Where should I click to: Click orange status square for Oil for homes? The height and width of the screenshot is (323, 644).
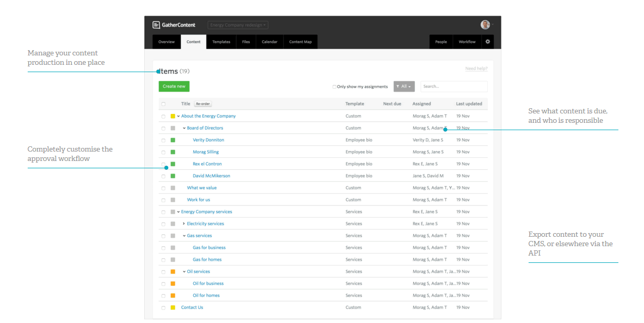173,295
